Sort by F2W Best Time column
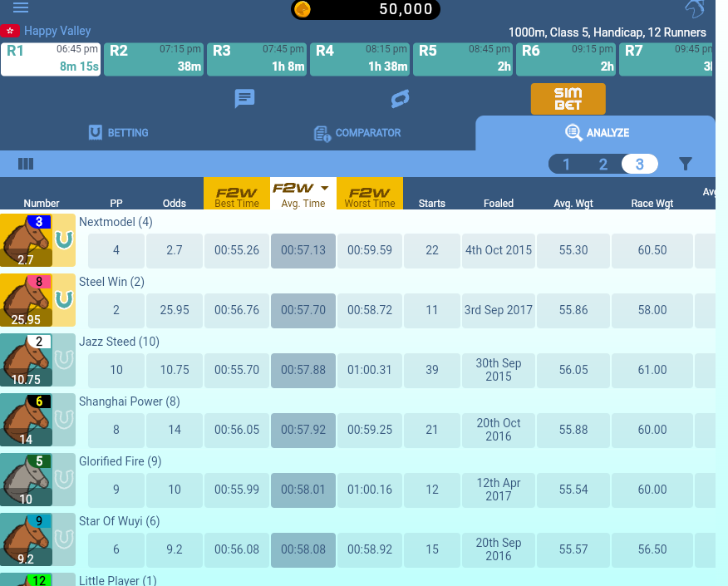The image size is (728, 586). tap(237, 194)
